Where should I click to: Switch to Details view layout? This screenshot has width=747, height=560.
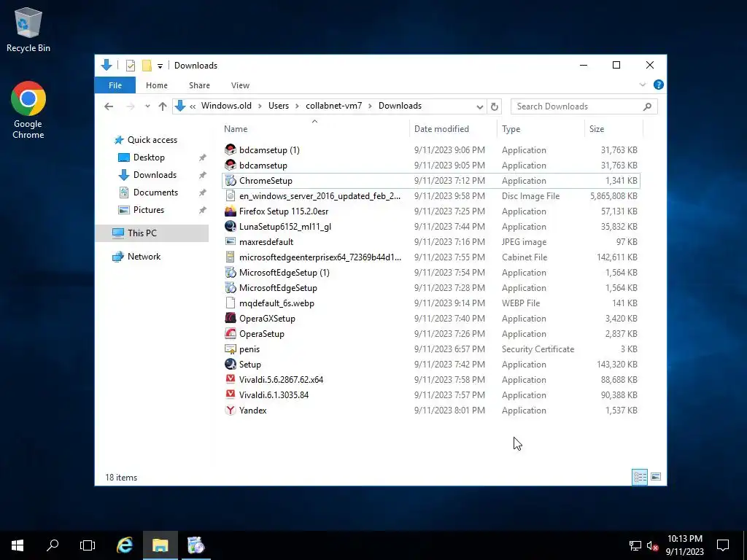click(640, 477)
